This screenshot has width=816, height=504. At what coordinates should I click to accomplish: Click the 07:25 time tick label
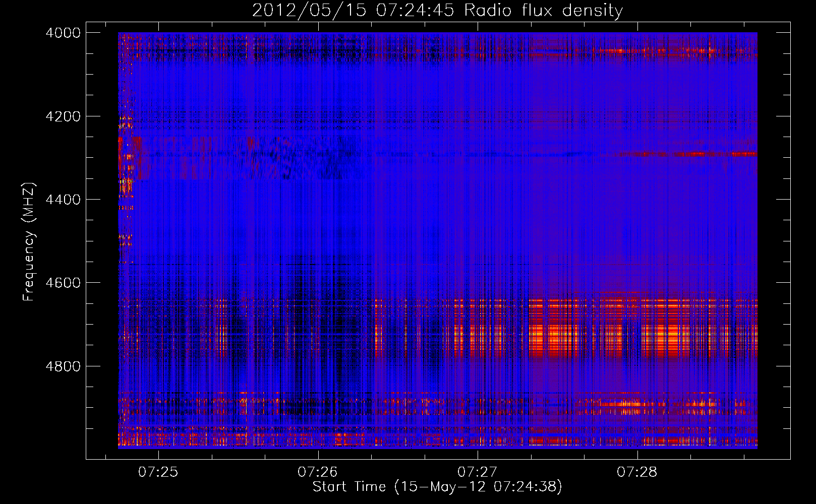pyautogui.click(x=158, y=472)
